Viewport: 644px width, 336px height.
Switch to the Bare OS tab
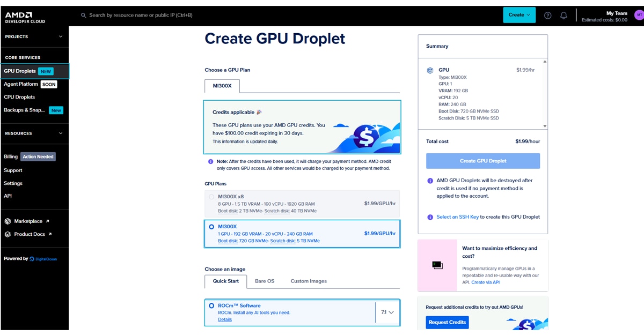[265, 281]
